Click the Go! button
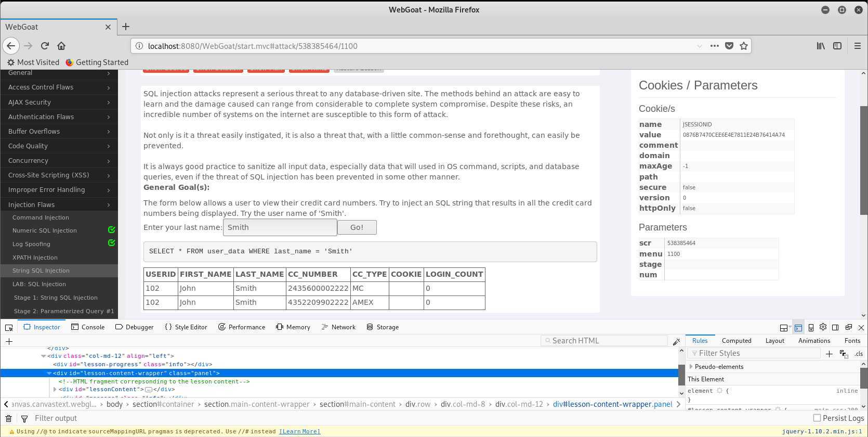This screenshot has width=868, height=437. [357, 227]
